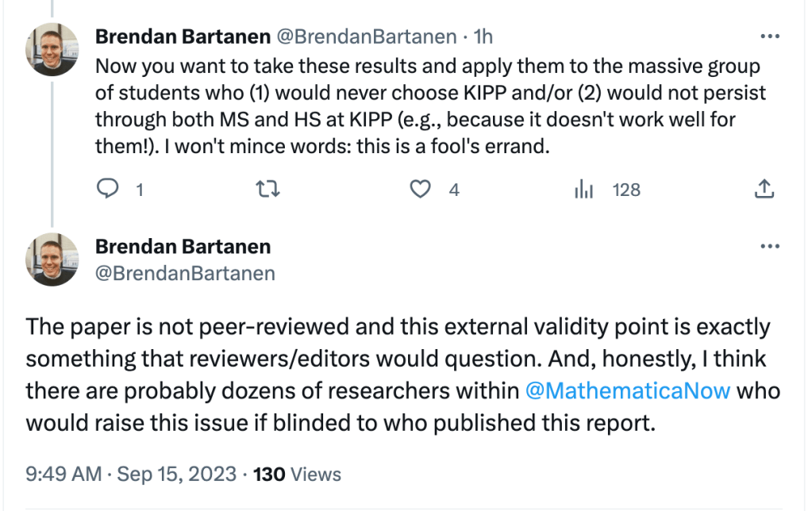812x511 pixels.
Task: Click Brendan Bartanen's avatar on first tweet
Action: pos(52,49)
